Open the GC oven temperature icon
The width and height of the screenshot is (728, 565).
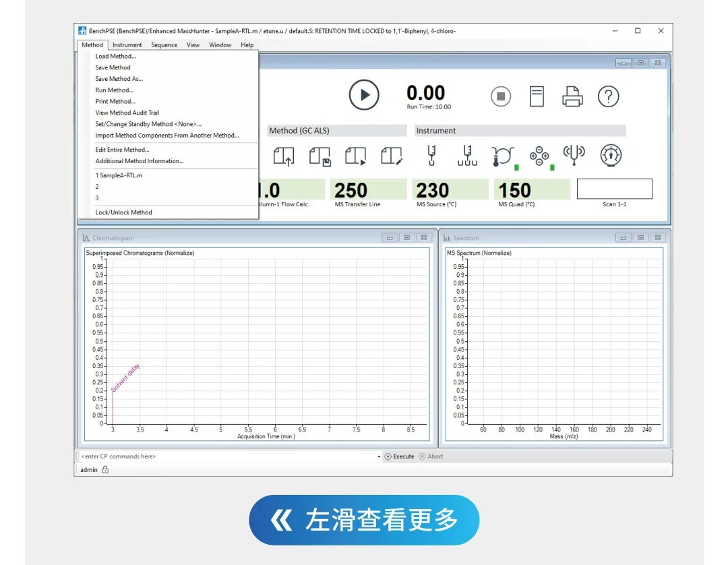503,156
